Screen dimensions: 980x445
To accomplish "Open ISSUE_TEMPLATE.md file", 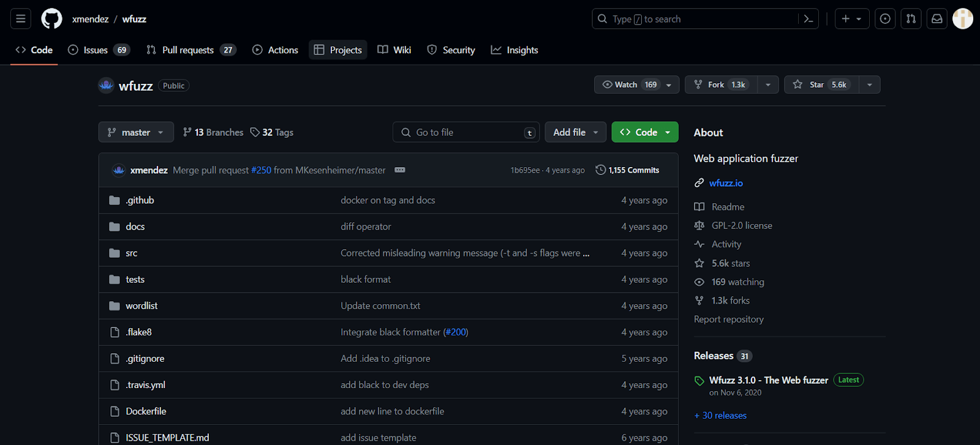I will tap(167, 437).
